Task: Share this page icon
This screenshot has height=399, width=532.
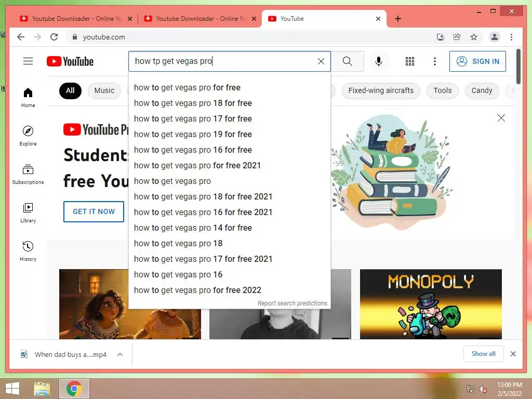Action: pos(457,37)
